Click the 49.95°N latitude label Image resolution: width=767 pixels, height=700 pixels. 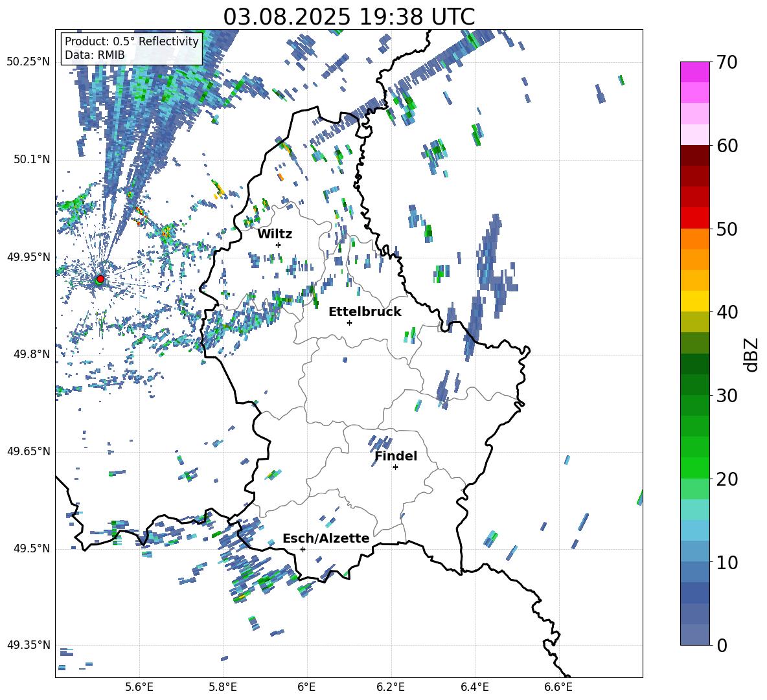point(29,257)
